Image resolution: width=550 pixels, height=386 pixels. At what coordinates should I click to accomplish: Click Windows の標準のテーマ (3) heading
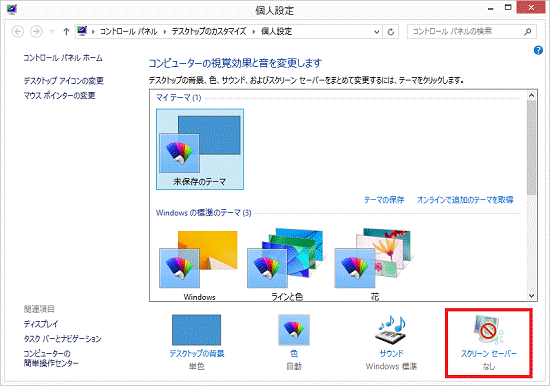(x=203, y=213)
